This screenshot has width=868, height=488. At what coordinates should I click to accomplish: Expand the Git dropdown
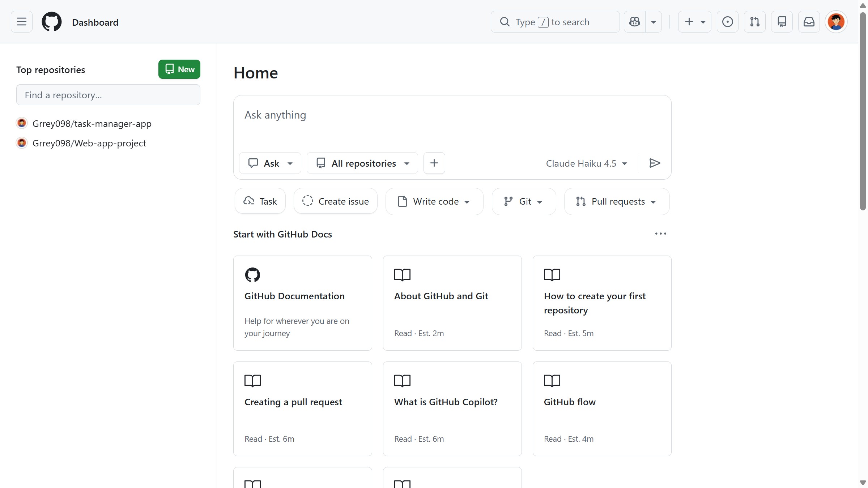524,201
